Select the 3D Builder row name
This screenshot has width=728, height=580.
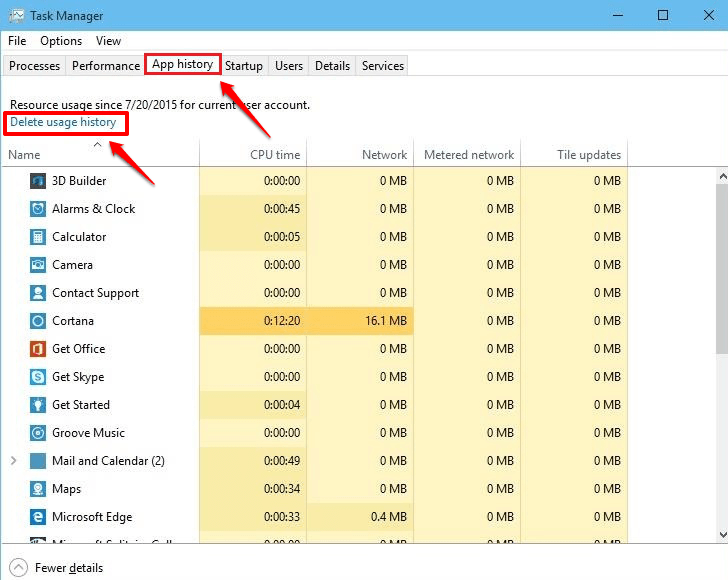pyautogui.click(x=79, y=181)
